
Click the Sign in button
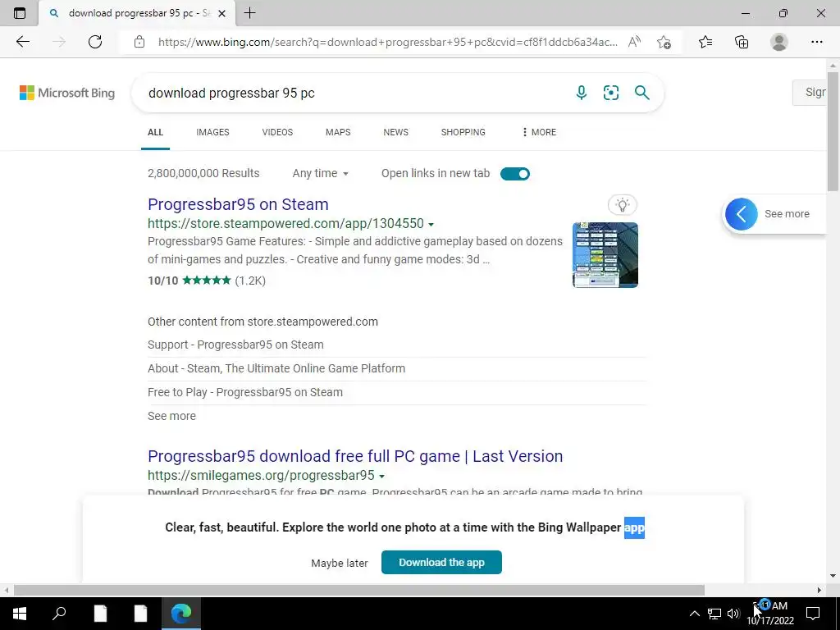click(x=810, y=92)
